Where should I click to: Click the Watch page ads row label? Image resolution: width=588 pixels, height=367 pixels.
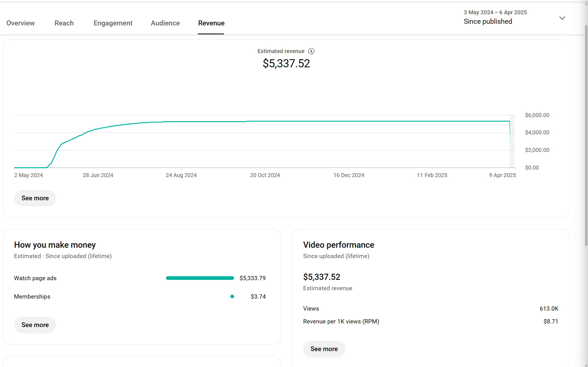(35, 278)
